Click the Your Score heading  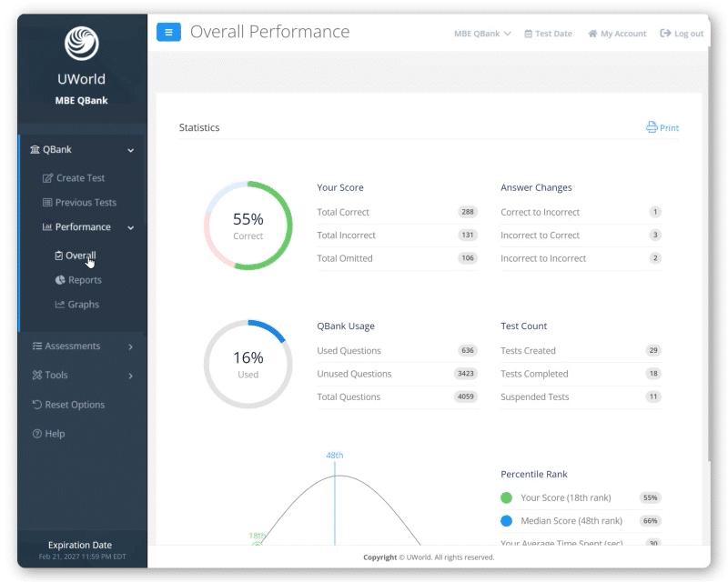tap(340, 187)
